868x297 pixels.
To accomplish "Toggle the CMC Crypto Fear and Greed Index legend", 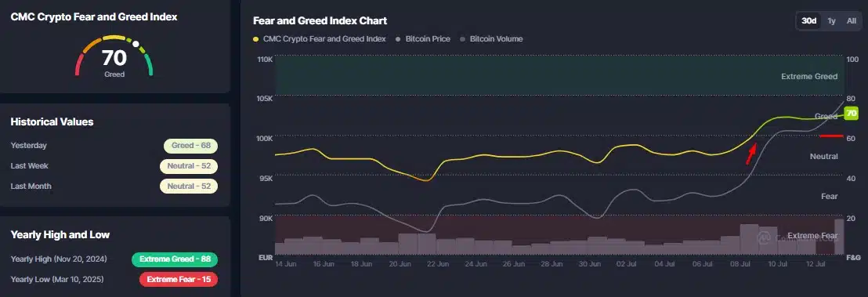I will (x=320, y=38).
